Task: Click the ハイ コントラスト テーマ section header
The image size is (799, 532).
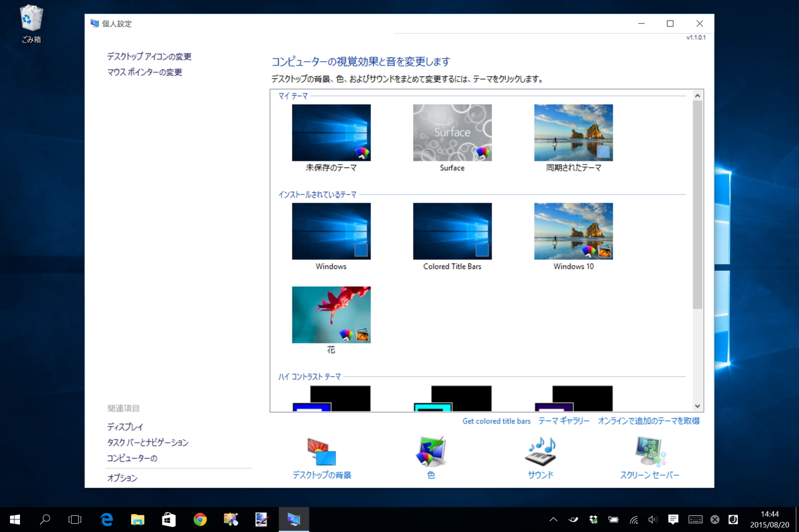Action: tap(310, 377)
